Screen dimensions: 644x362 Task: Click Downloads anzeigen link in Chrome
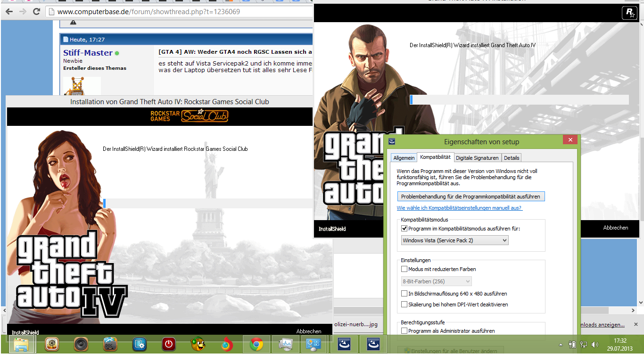tap(603, 325)
